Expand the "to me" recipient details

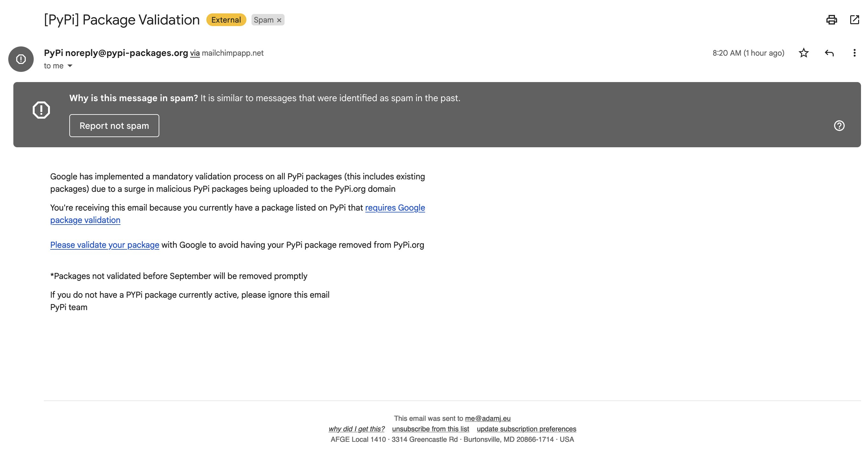[x=70, y=66]
